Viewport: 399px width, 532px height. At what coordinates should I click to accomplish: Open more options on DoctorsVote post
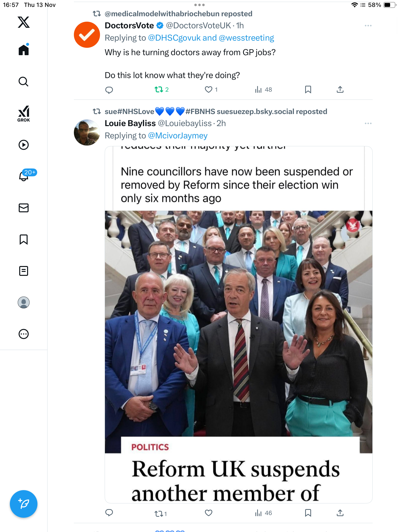point(368,26)
